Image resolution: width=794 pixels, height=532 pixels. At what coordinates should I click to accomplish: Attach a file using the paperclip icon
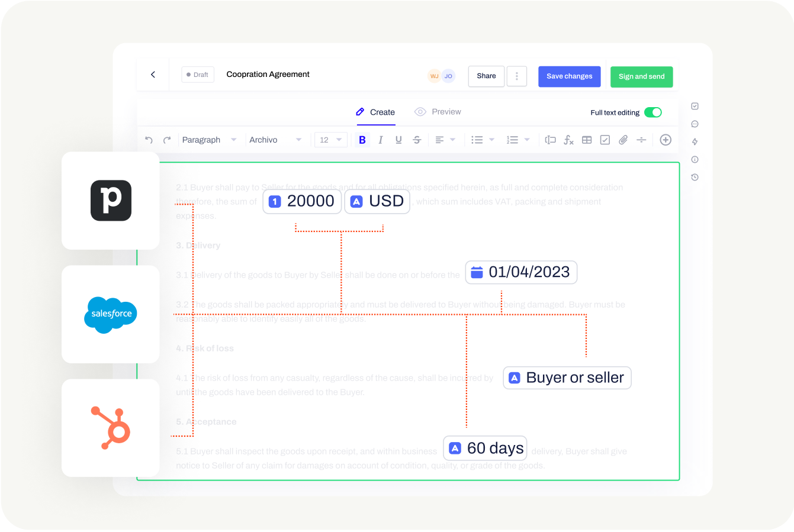pos(623,140)
